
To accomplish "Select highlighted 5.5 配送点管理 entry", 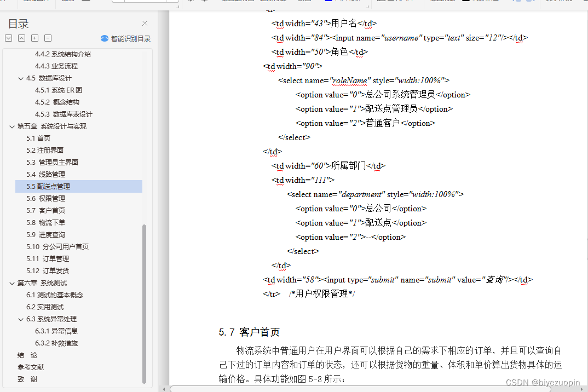I will [79, 187].
